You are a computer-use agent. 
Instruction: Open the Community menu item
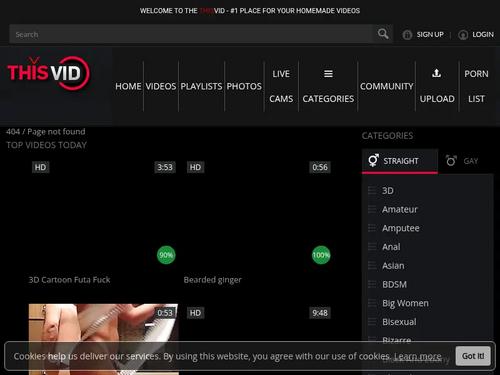pos(387,86)
